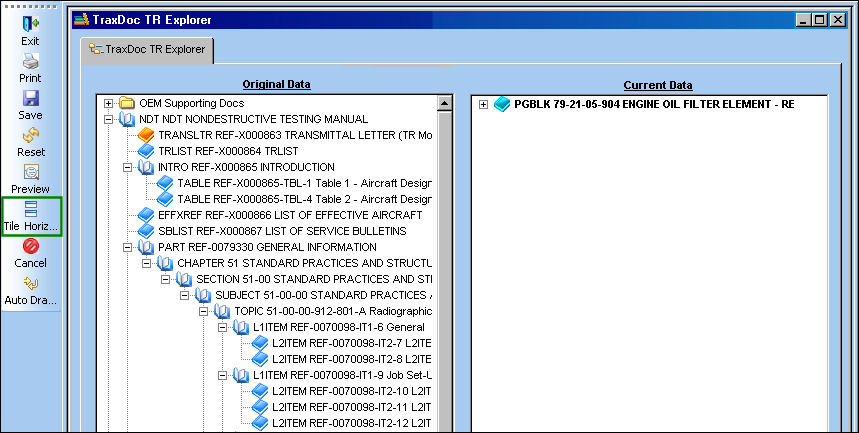Viewport: 859px width, 433px height.
Task: Click the book icon of NDT NONDESTRUCTIVE TESTING MANUAL
Action: pos(127,119)
